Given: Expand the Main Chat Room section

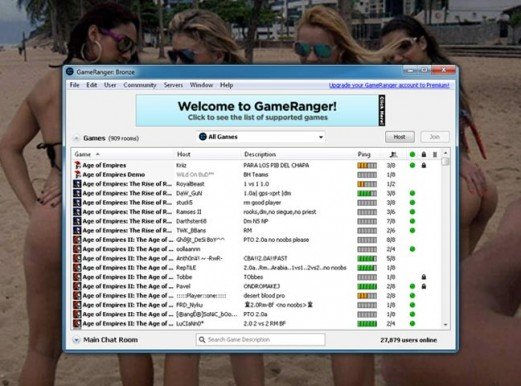Looking at the screenshot, I should 76,340.
